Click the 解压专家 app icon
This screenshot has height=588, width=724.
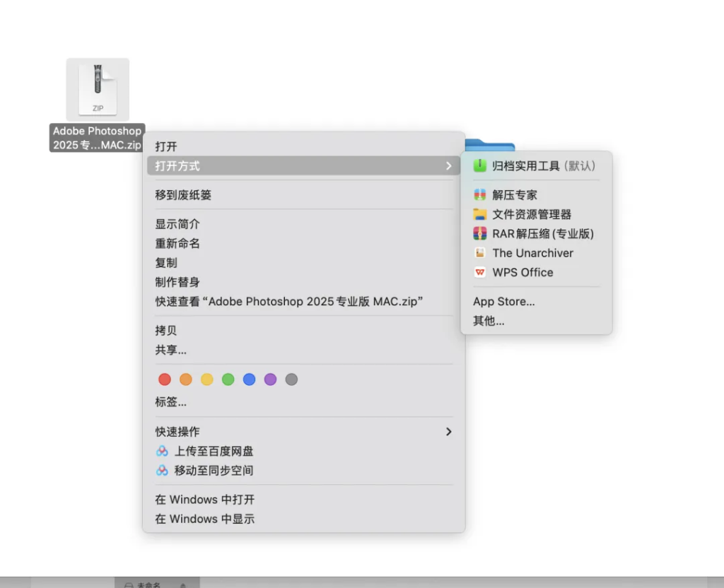pyautogui.click(x=480, y=195)
